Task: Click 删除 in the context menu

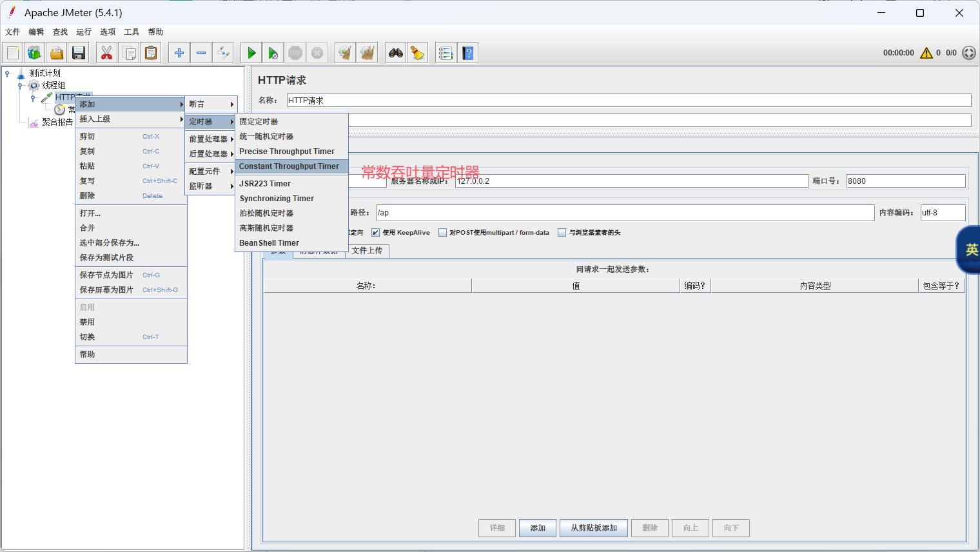Action: point(131,196)
